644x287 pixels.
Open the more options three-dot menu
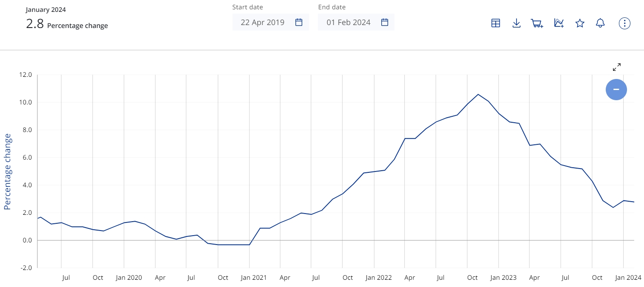coord(624,23)
